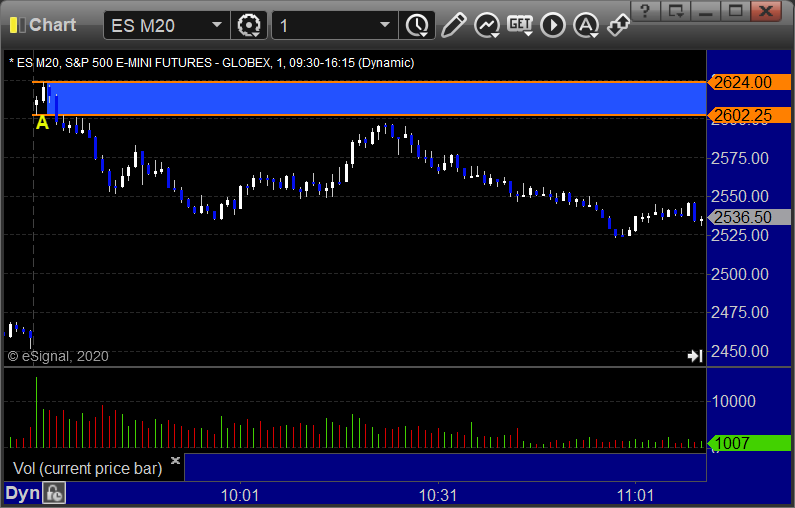The height and width of the screenshot is (508, 795).
Task: Select the pencil drawing tools icon
Action: click(453, 25)
